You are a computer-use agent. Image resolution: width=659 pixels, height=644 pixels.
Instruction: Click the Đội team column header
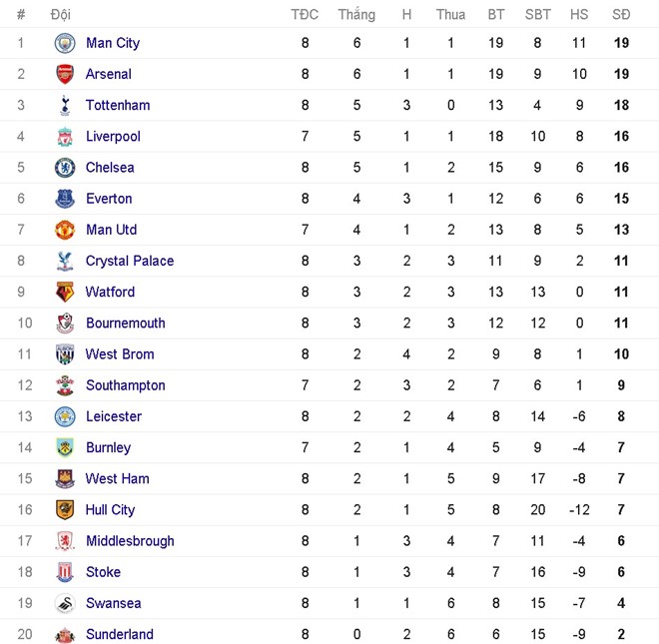(60, 14)
